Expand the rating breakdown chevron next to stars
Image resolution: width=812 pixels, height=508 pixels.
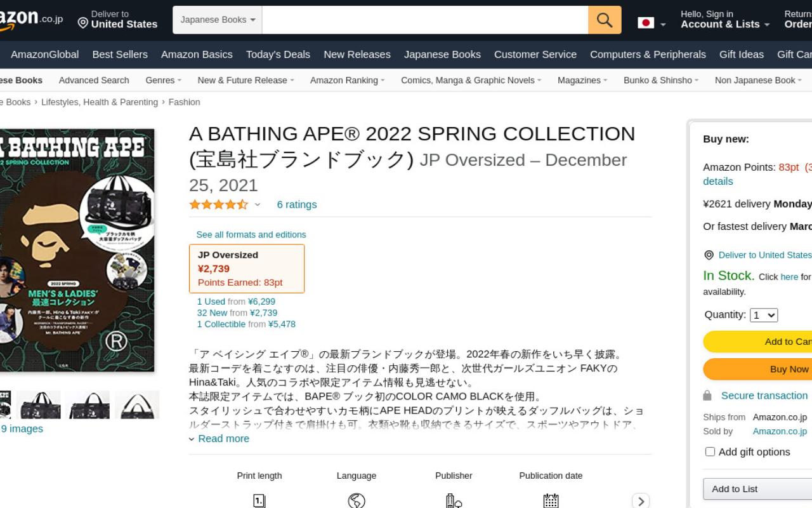coord(257,204)
